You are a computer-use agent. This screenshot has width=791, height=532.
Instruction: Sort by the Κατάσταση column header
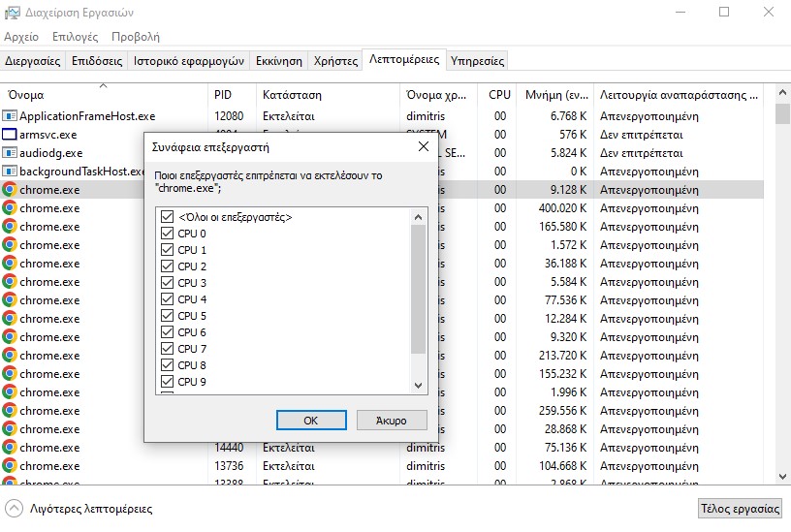[328, 95]
